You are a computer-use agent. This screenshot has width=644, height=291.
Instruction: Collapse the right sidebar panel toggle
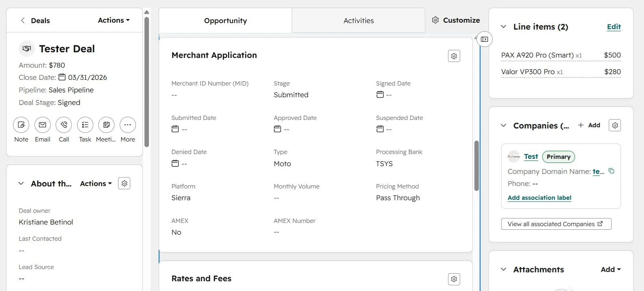pos(485,39)
